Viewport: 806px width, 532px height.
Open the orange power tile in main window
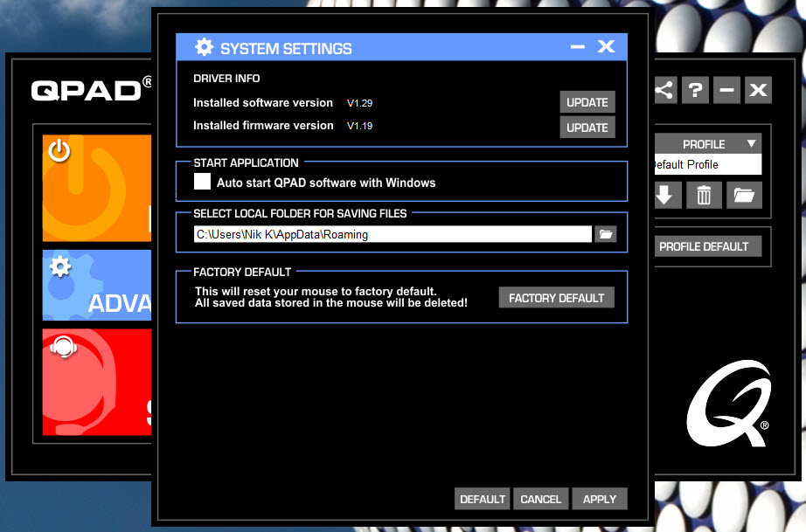click(97, 188)
